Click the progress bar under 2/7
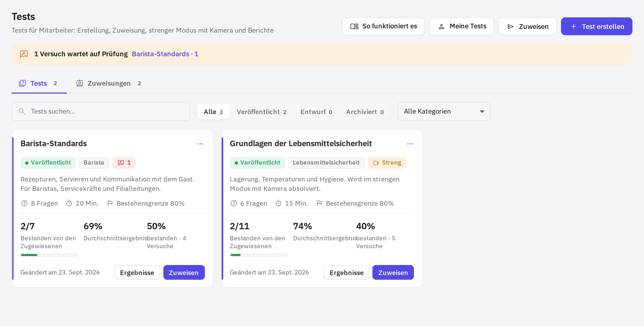 [x=49, y=255]
